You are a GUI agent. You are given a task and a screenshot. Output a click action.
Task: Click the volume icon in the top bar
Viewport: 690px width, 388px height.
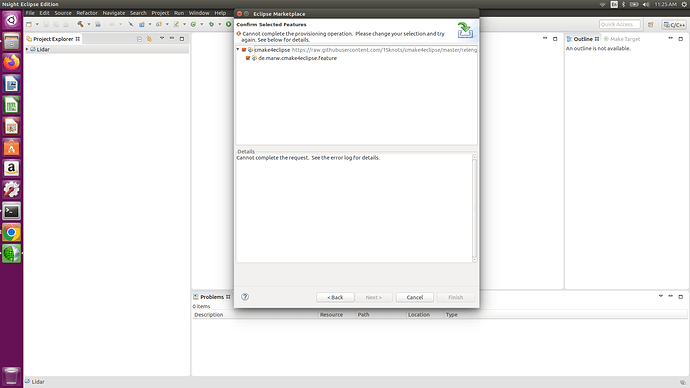coord(646,4)
